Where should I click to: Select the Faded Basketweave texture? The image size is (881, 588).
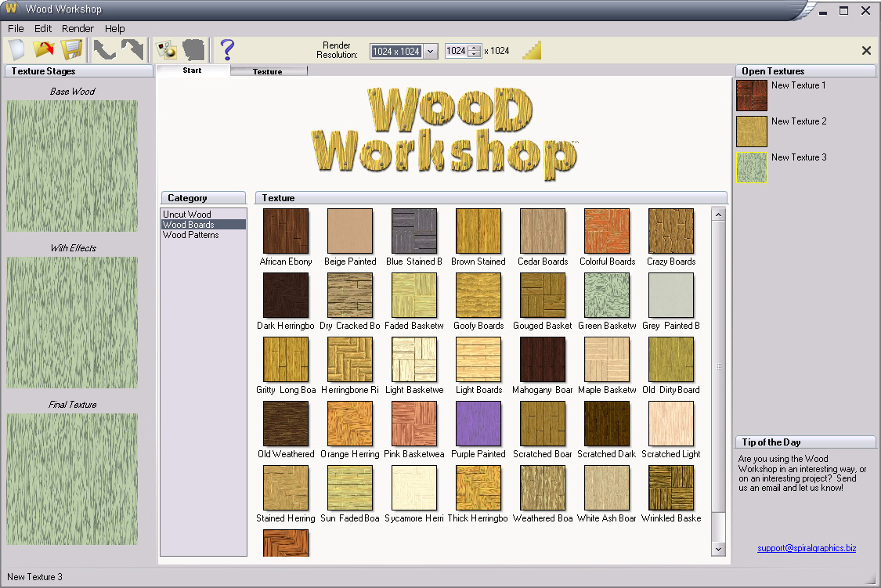414,295
